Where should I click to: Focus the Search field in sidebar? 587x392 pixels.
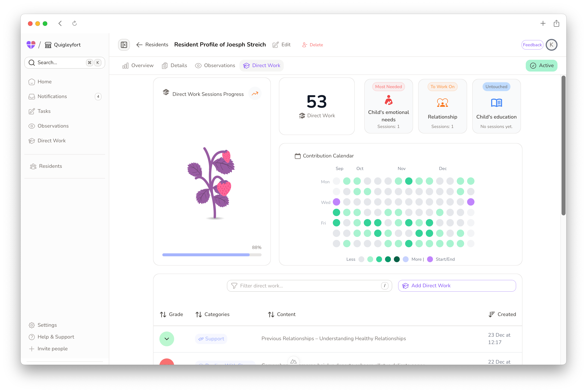coord(65,63)
